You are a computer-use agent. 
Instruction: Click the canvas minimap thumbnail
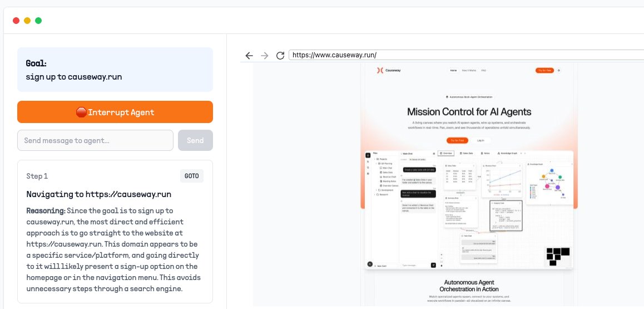pyautogui.click(x=558, y=257)
